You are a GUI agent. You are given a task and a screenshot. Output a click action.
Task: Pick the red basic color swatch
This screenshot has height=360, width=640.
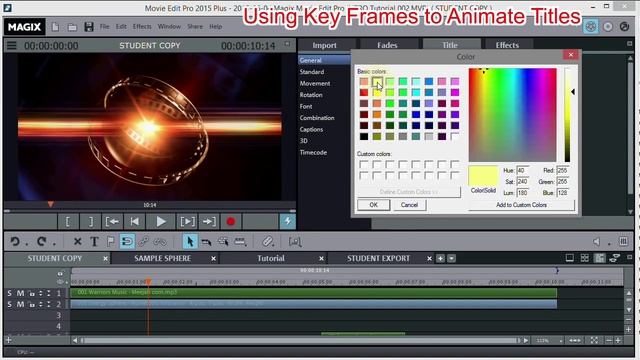[x=364, y=93]
